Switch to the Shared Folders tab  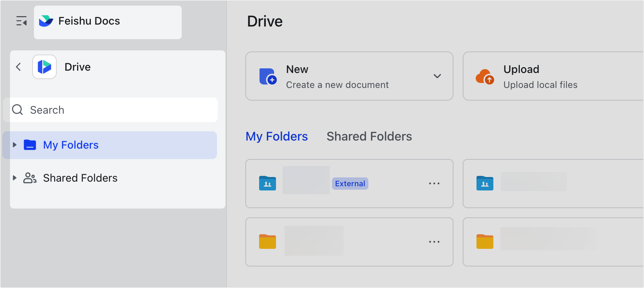[x=369, y=136]
